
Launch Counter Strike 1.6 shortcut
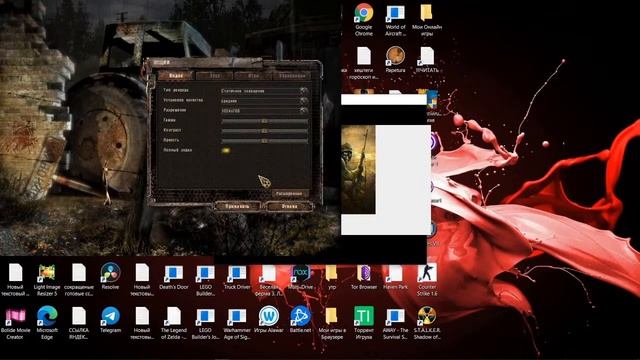(427, 279)
